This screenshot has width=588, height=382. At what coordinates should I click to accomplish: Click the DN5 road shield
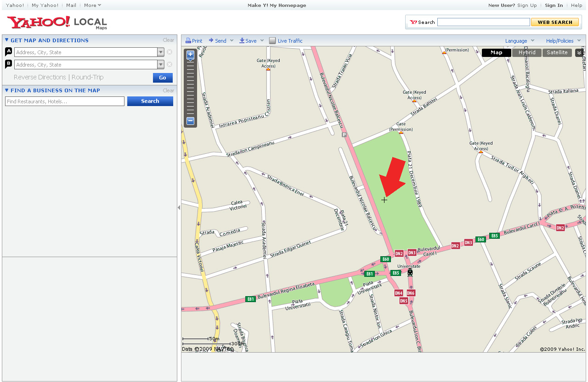coord(403,301)
